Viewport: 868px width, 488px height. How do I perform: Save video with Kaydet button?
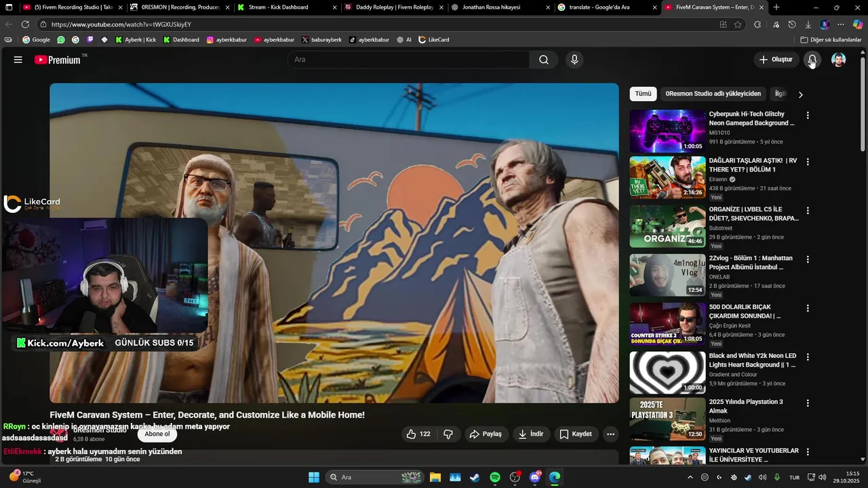coord(576,434)
